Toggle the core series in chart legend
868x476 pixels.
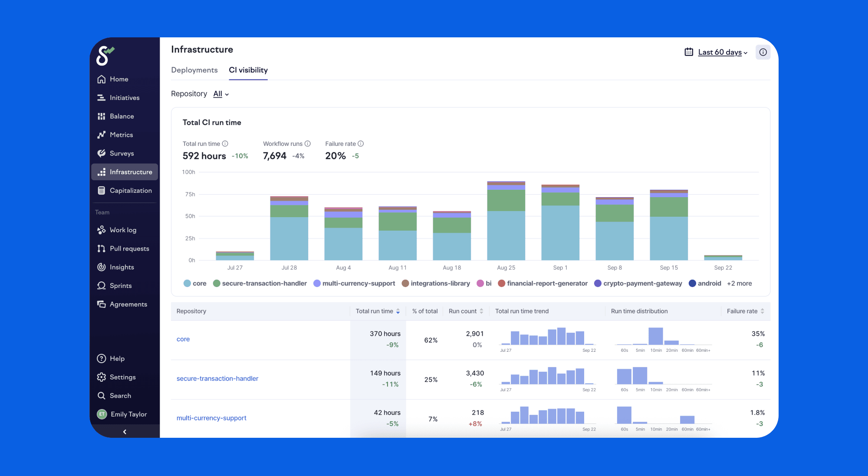tap(195, 283)
